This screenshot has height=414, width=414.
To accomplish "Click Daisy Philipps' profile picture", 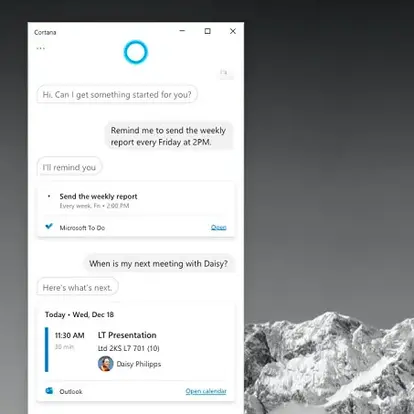I will pyautogui.click(x=106, y=364).
